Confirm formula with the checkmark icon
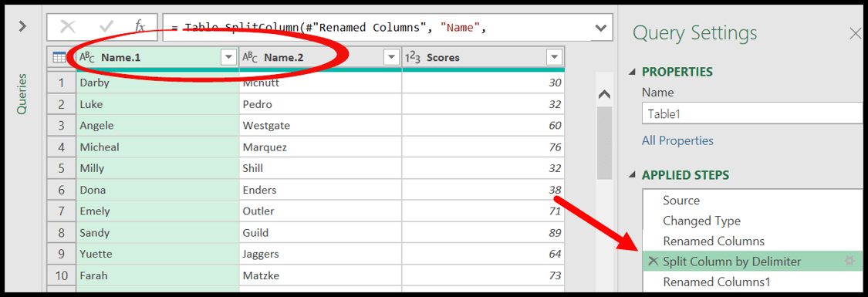 [x=106, y=26]
